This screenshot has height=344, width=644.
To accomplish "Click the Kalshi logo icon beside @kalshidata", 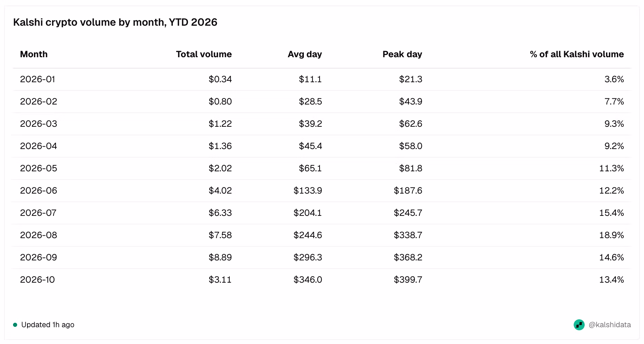I will click(x=579, y=325).
